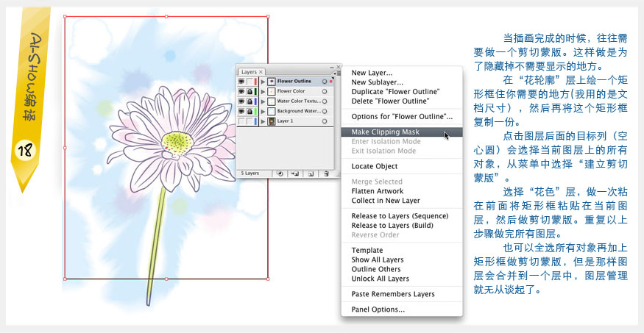Click the light green color bar of Background Water

(x=256, y=111)
